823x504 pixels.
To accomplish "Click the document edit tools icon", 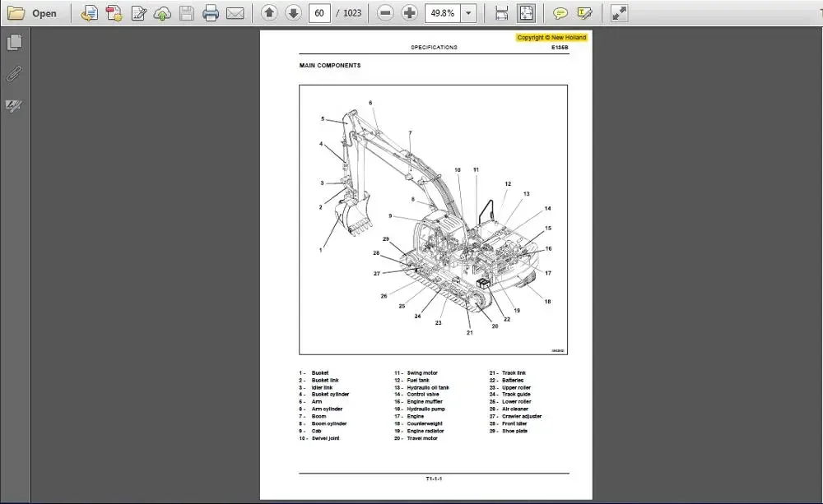I will (x=137, y=12).
